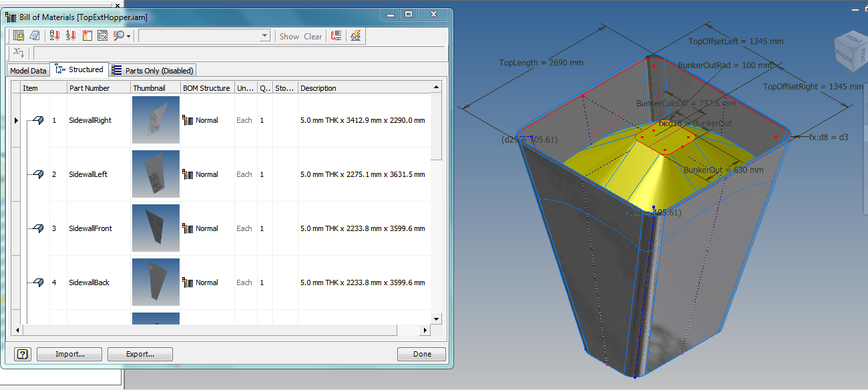Switch to the Model Data tab
Viewport: 868px width, 390px height.
click(x=28, y=70)
